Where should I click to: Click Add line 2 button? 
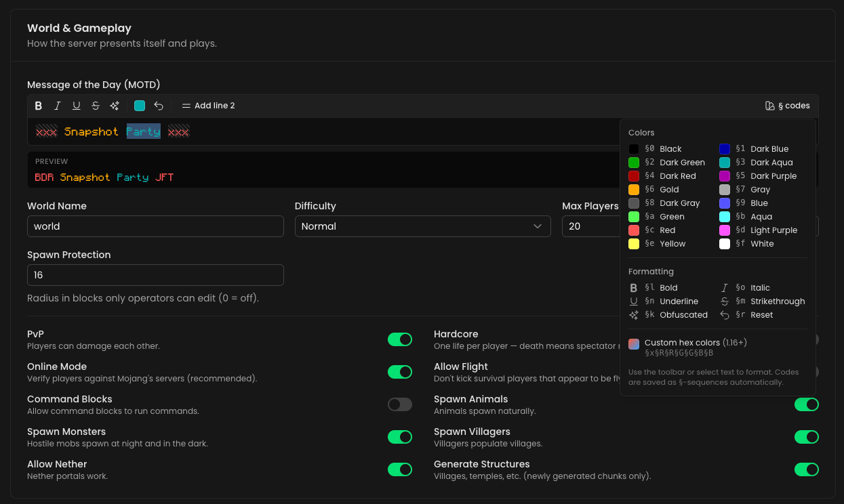click(209, 106)
